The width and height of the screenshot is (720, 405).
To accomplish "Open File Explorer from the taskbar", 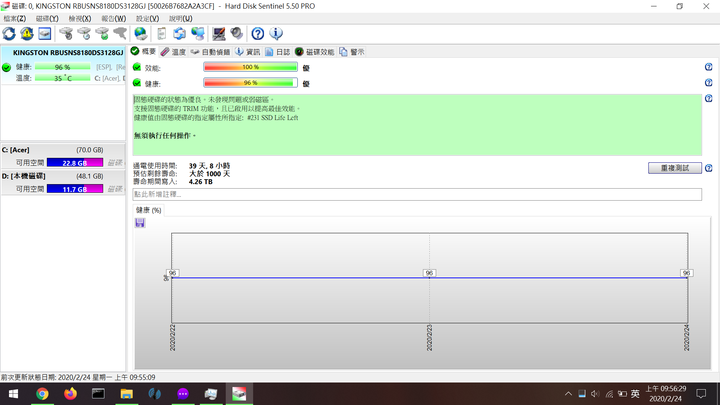I will 126,394.
